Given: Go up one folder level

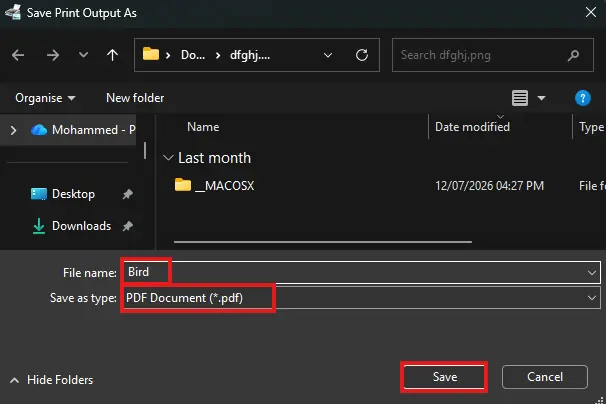Looking at the screenshot, I should [x=112, y=55].
